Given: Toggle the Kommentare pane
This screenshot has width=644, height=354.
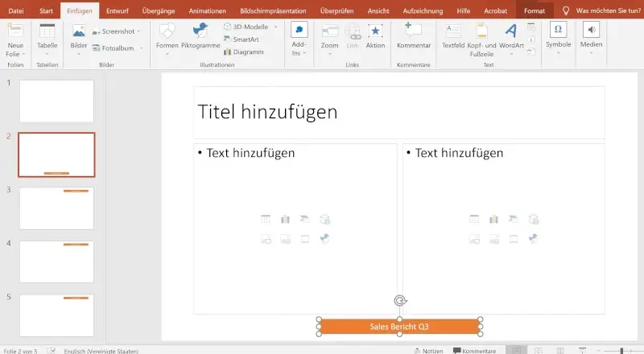Looking at the screenshot, I should [x=474, y=351].
